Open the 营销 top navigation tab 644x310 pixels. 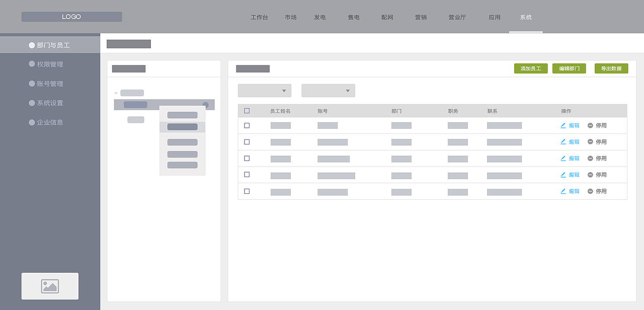coord(421,17)
